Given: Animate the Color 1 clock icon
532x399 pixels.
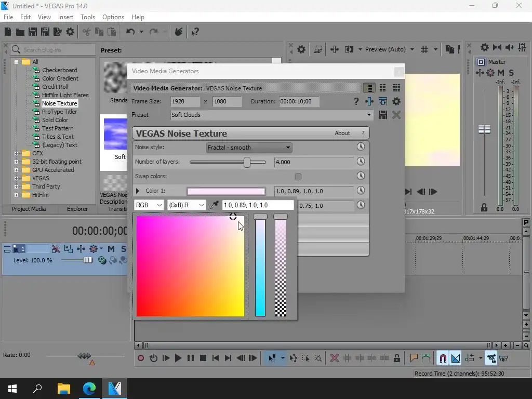Looking at the screenshot, I should pos(361,190).
